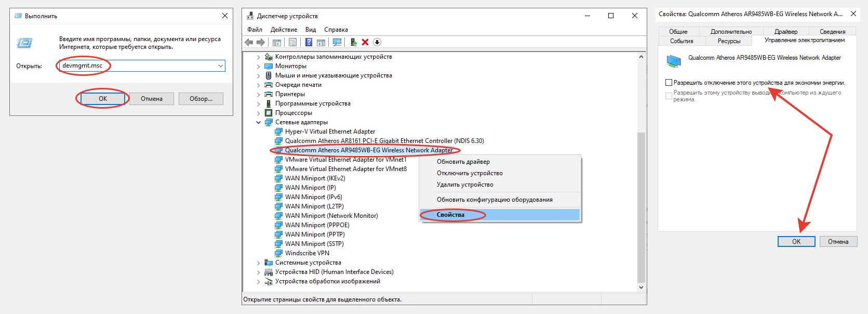This screenshot has height=314, width=868.
Task: Select the mouse icon for Мыши и иные указывающие устройства
Action: pyautogui.click(x=269, y=75)
